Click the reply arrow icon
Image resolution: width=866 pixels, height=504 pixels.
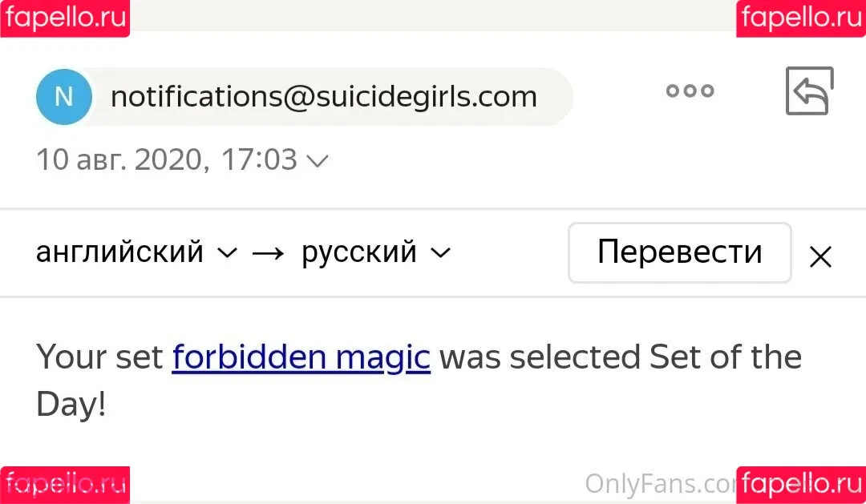click(x=810, y=91)
